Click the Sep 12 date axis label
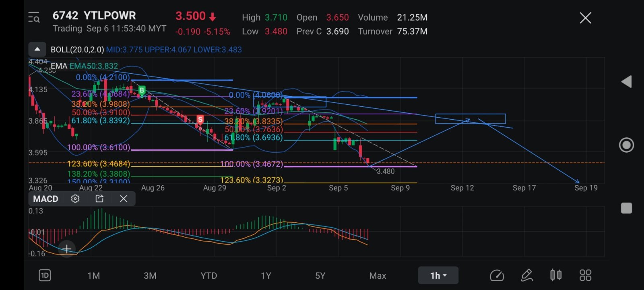 click(462, 188)
